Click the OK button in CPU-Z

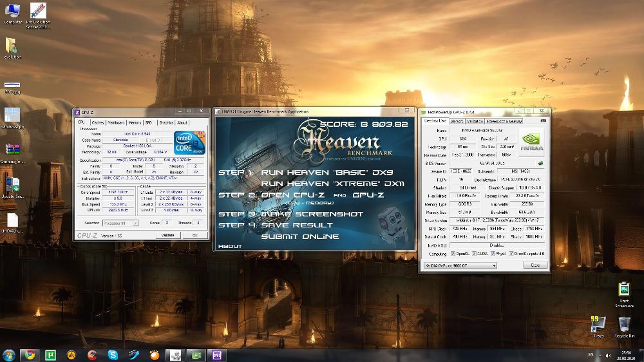coord(194,236)
